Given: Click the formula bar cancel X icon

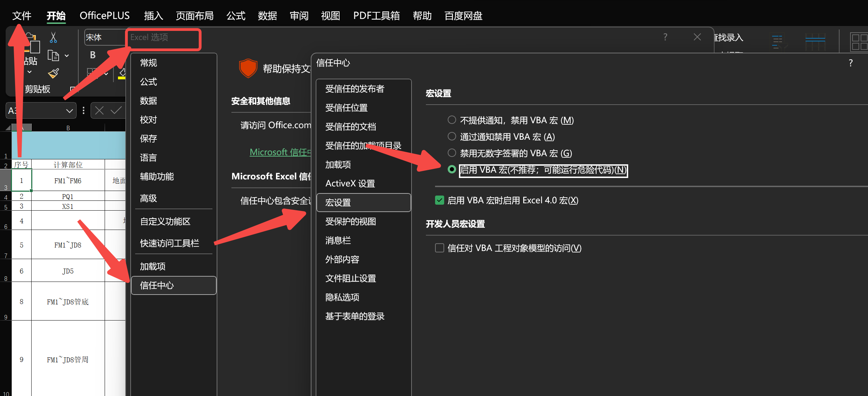Looking at the screenshot, I should tap(99, 111).
